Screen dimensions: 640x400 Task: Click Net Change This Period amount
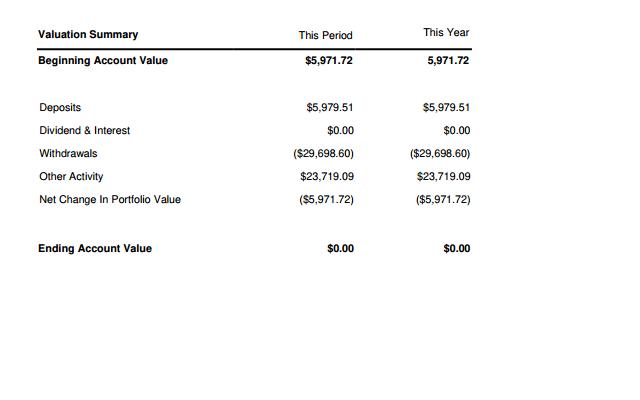327,200
